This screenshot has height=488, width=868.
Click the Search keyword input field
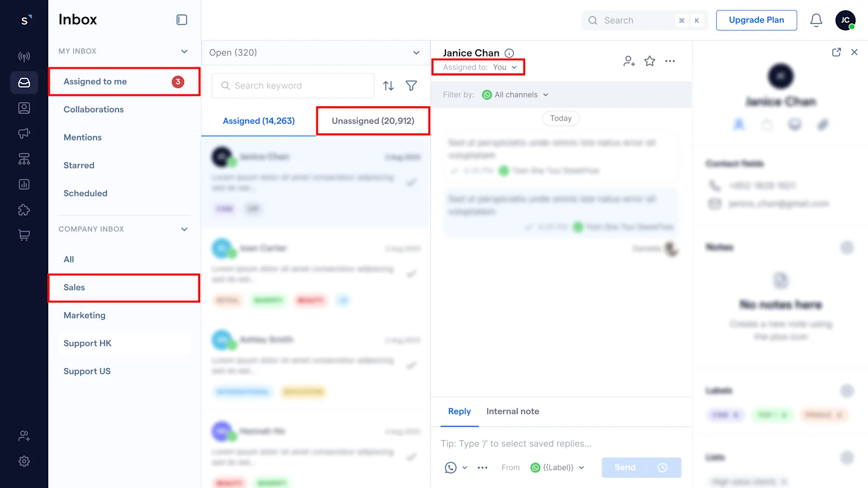tap(292, 85)
